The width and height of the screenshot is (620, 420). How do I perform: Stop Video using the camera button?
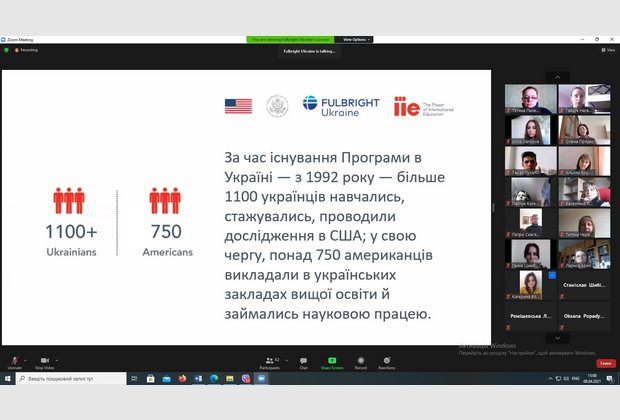coord(44,362)
